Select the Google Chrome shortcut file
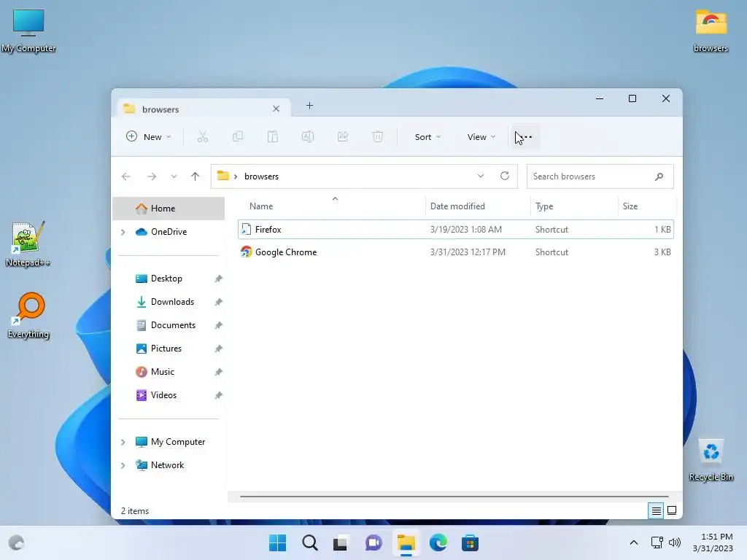This screenshot has width=747, height=560. (x=455, y=252)
